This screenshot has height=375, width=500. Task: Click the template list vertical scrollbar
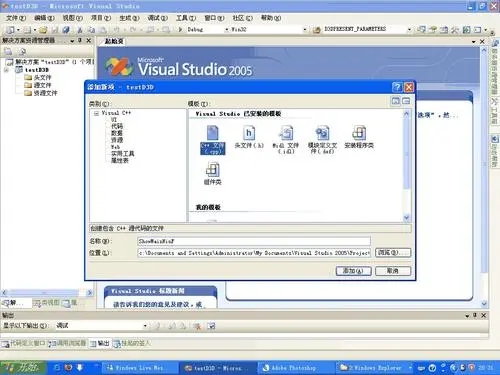[406, 166]
